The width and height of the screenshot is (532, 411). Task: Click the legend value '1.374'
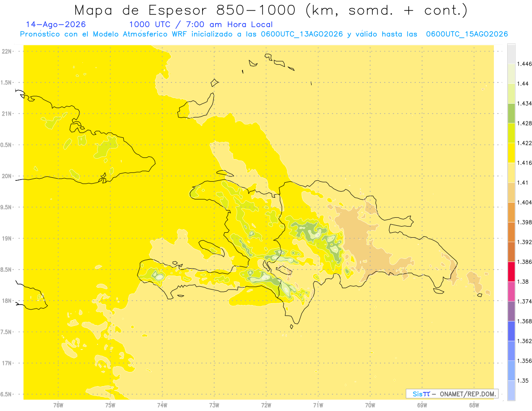[524, 301]
